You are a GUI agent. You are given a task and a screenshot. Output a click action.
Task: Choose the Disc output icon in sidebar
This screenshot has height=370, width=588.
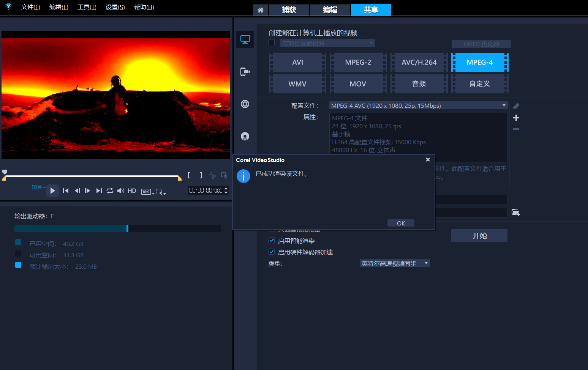pyautogui.click(x=245, y=136)
